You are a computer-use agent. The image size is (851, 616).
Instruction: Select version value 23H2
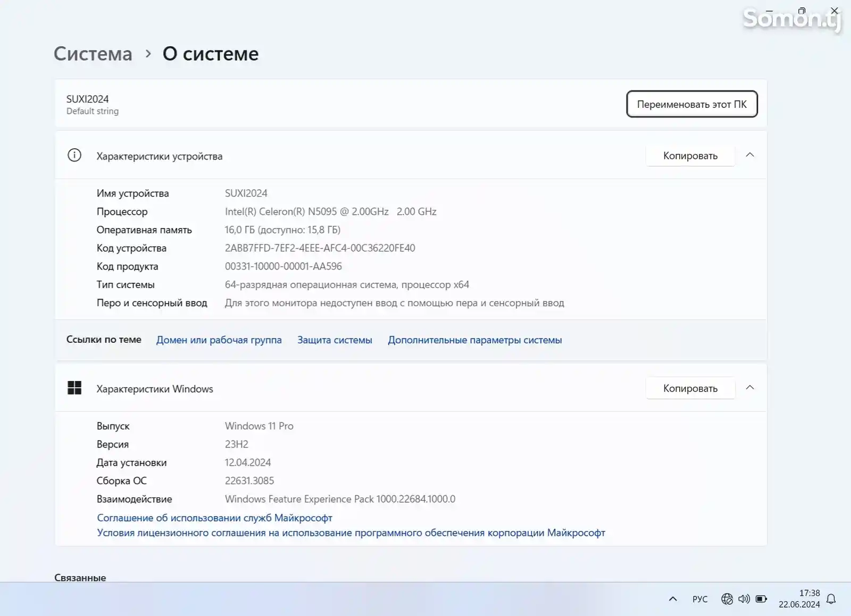click(x=236, y=444)
